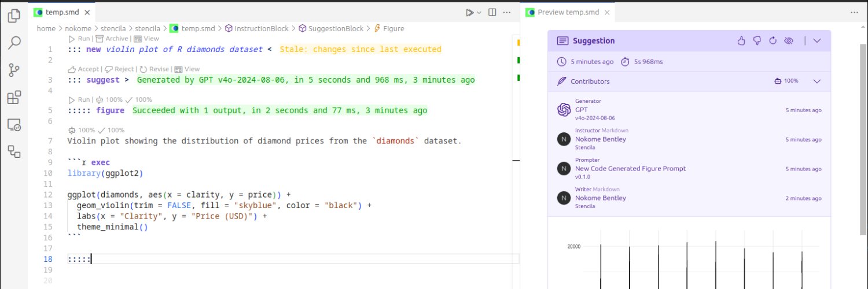
Task: Click the N avatar in Instructor row
Action: (x=563, y=139)
